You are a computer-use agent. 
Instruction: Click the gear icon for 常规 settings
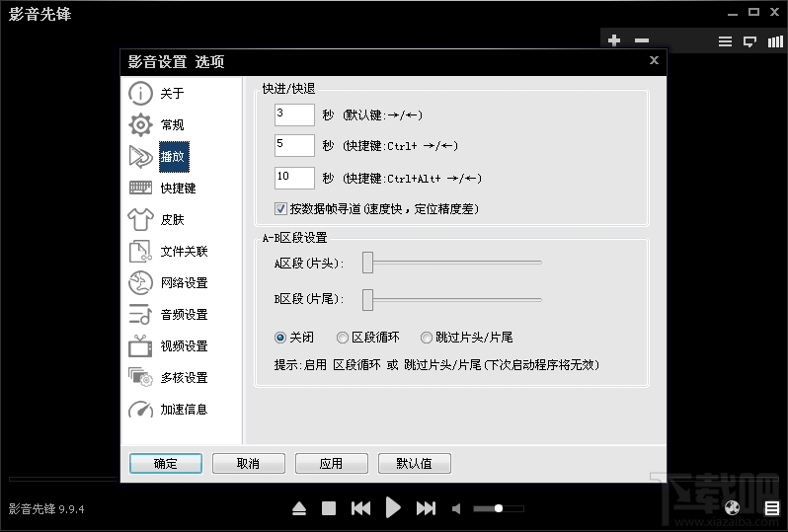coord(140,125)
